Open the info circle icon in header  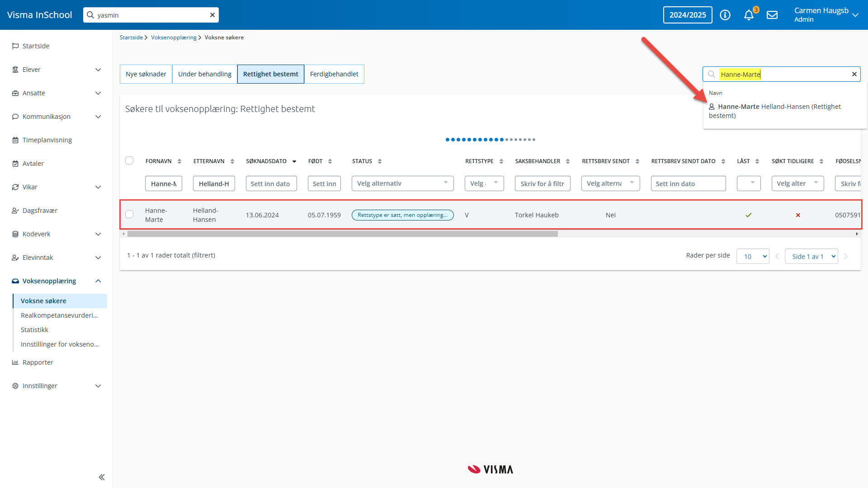pos(725,15)
